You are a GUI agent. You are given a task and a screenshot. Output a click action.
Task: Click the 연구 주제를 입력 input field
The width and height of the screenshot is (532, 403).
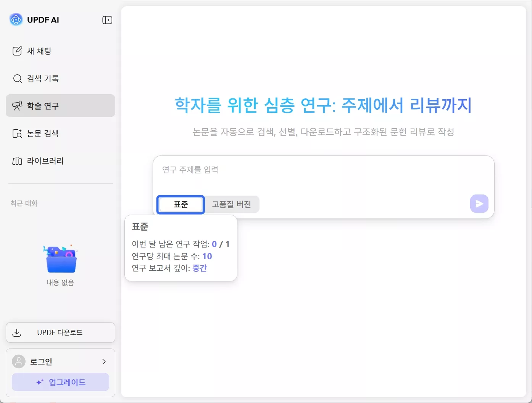pyautogui.click(x=267, y=170)
